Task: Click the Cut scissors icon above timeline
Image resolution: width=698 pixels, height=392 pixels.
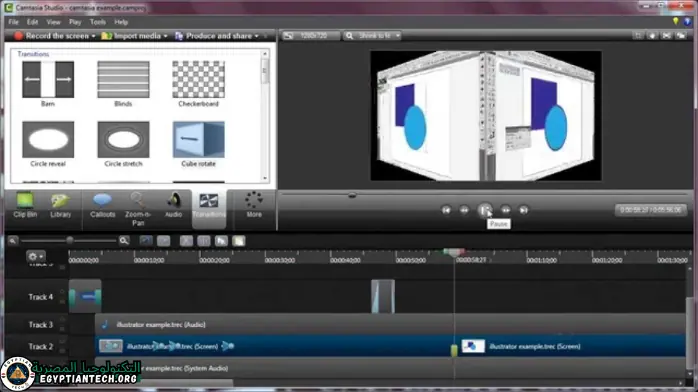Action: [186, 241]
